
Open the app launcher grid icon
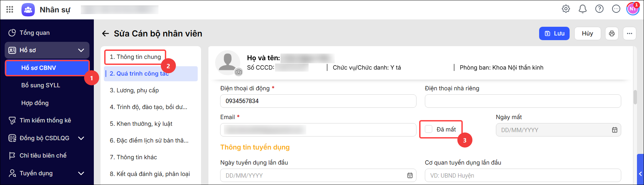tap(10, 9)
